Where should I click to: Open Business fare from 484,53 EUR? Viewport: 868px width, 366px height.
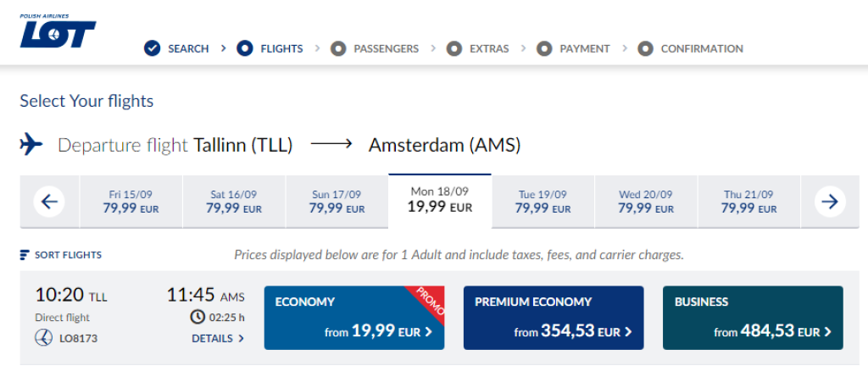[x=753, y=318]
